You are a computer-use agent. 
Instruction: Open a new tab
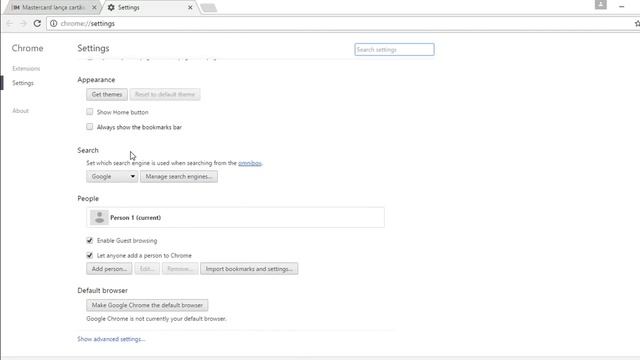tap(209, 8)
